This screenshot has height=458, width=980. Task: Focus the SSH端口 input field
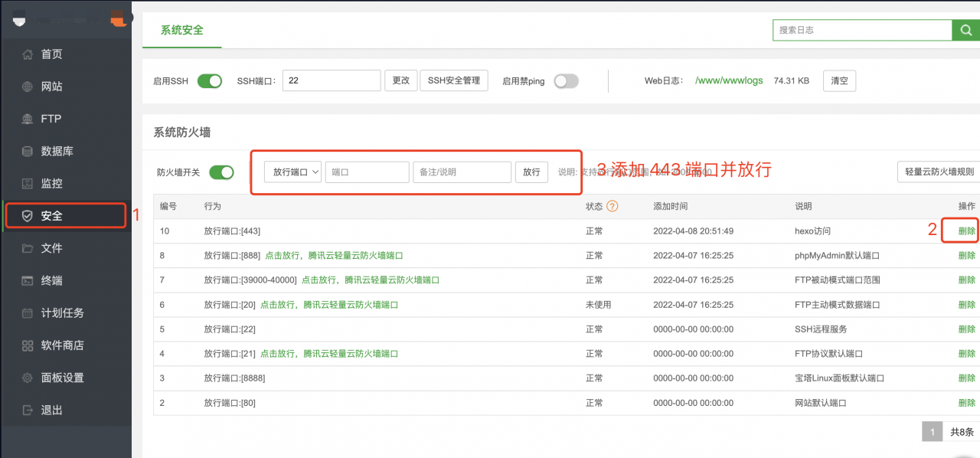pyautogui.click(x=332, y=80)
